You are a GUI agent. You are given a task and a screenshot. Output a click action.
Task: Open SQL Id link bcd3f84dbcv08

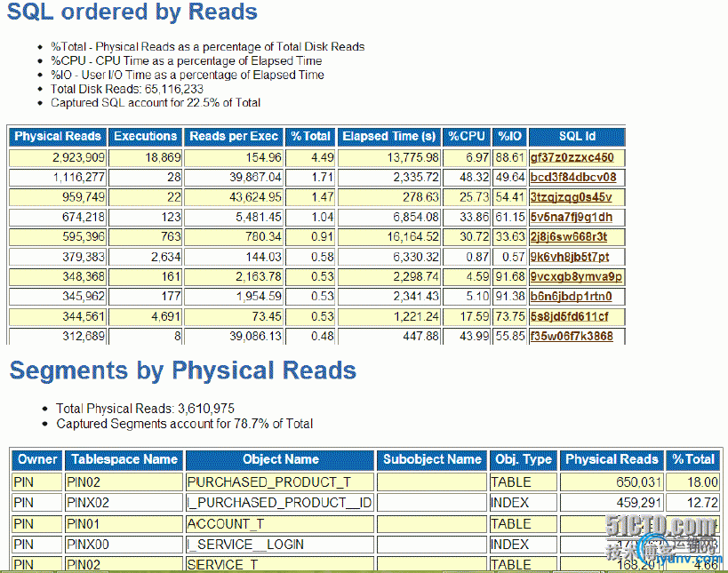573,178
